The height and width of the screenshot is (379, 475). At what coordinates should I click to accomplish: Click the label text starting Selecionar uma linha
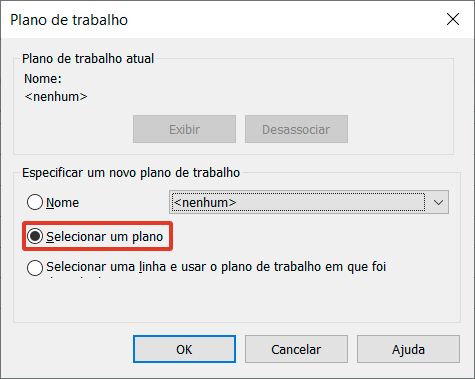[x=216, y=267]
